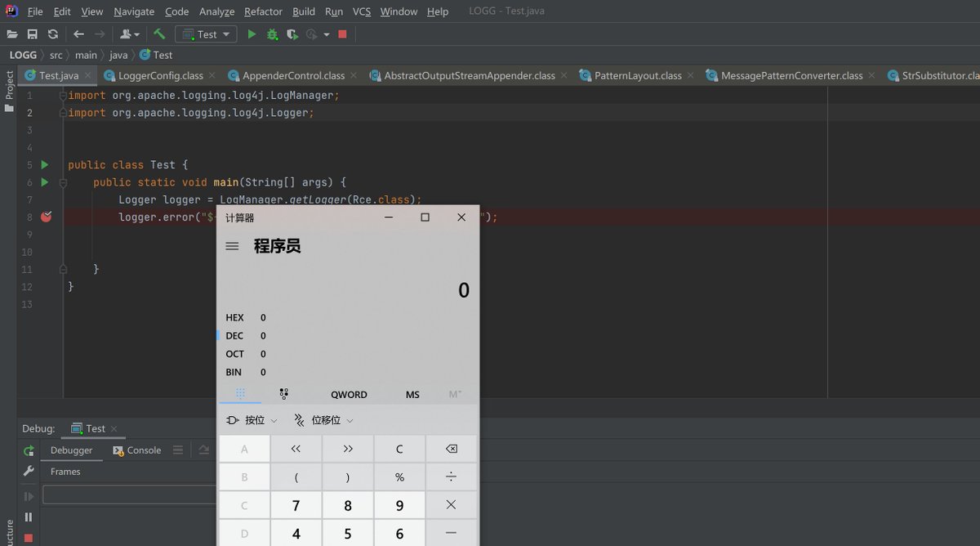
Task: Switch to the calculator full keypad icon
Action: (240, 394)
